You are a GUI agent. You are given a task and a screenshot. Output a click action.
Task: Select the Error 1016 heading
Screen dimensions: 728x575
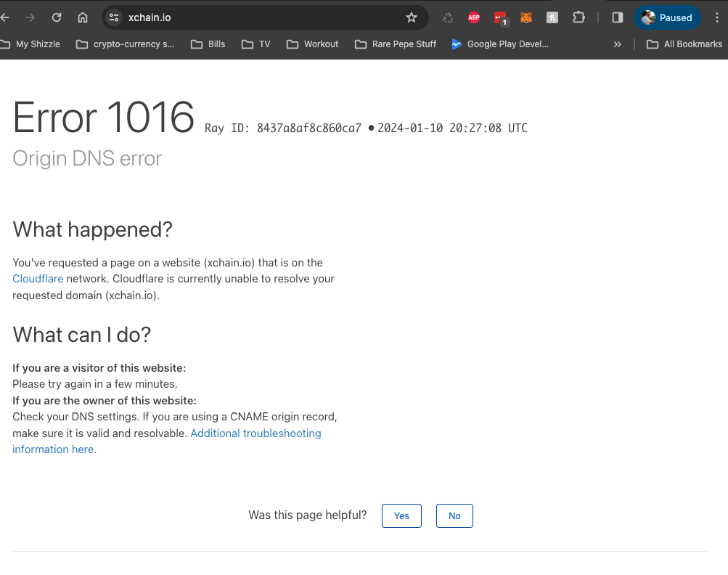click(103, 118)
